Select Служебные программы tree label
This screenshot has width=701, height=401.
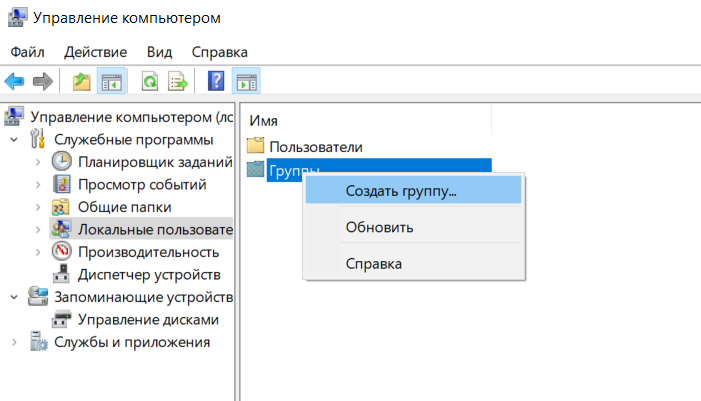tap(134, 139)
